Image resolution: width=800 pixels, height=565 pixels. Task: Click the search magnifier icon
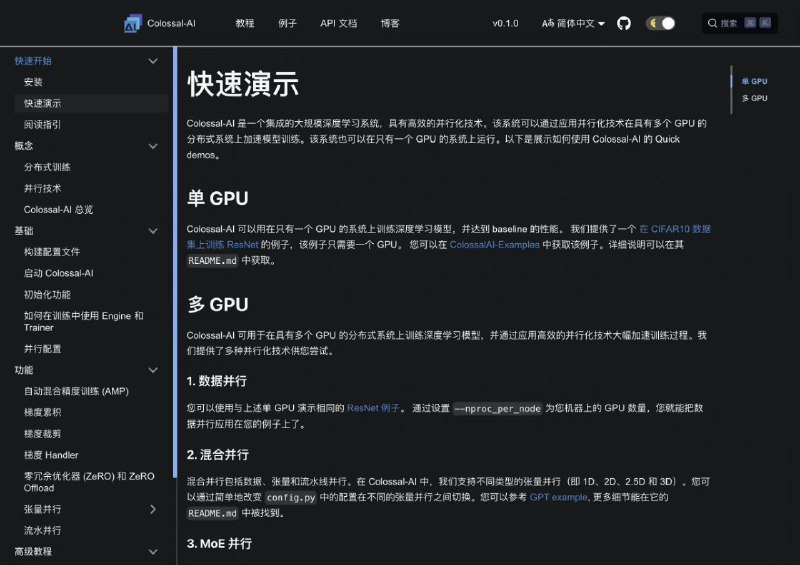712,23
